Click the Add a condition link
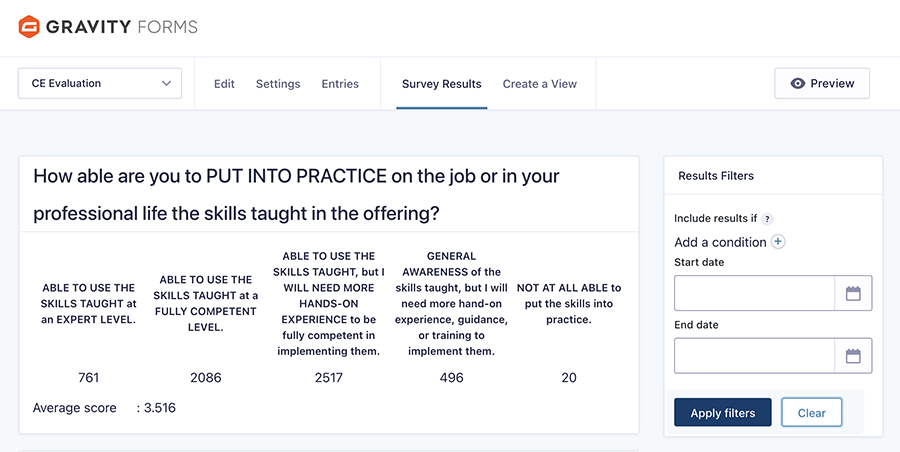The image size is (900, 452). click(x=720, y=242)
